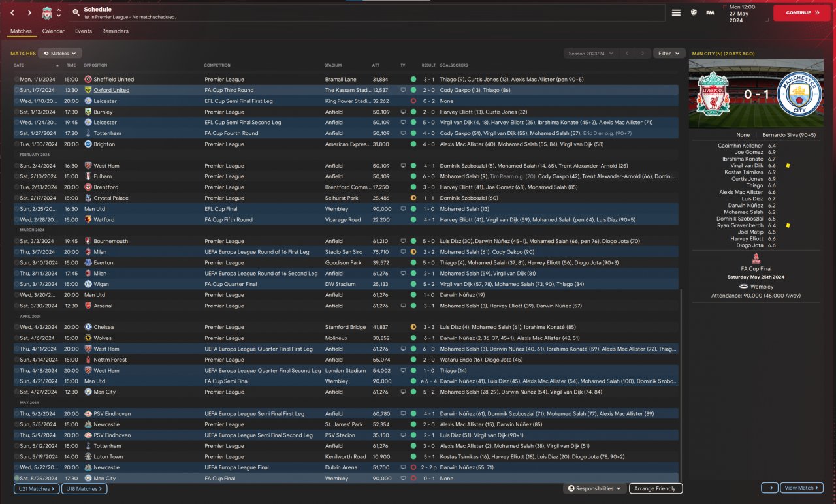The image size is (836, 504).
Task: Sort by the Competition column header
Action: (217, 65)
